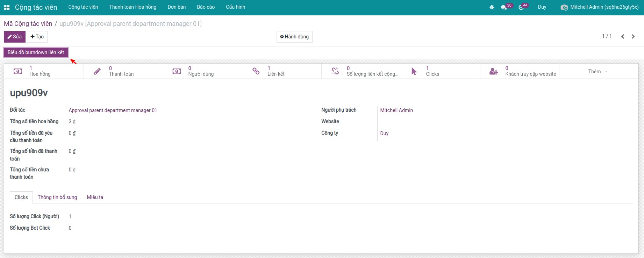Go to the next record arrow
Screen dimensions: 644x258
pyautogui.click(x=633, y=37)
